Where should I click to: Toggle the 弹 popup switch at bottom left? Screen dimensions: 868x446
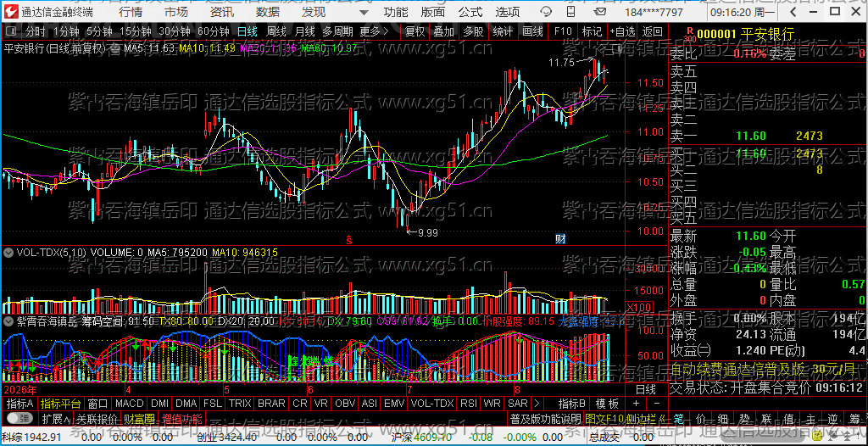click(x=19, y=418)
